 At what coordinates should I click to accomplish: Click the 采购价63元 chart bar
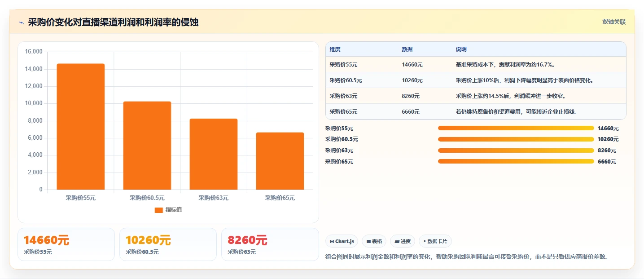[214, 154]
